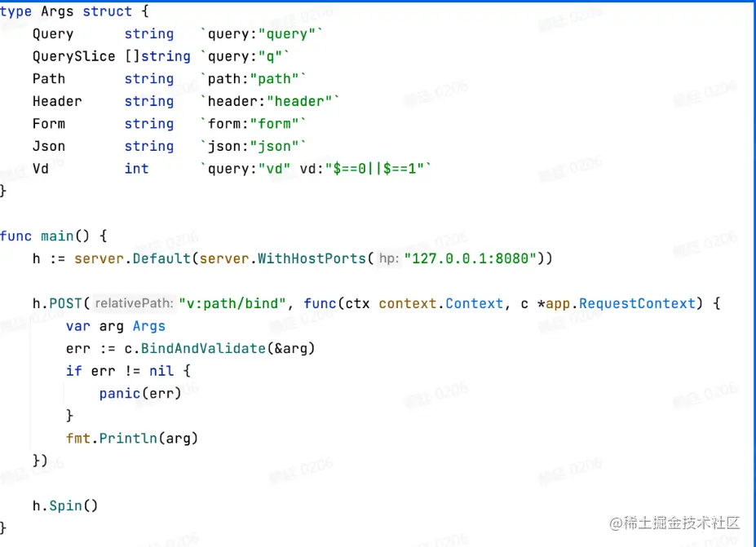Viewport: 756px width, 547px height.
Task: Click WithHostPorts function name
Action: [312, 258]
